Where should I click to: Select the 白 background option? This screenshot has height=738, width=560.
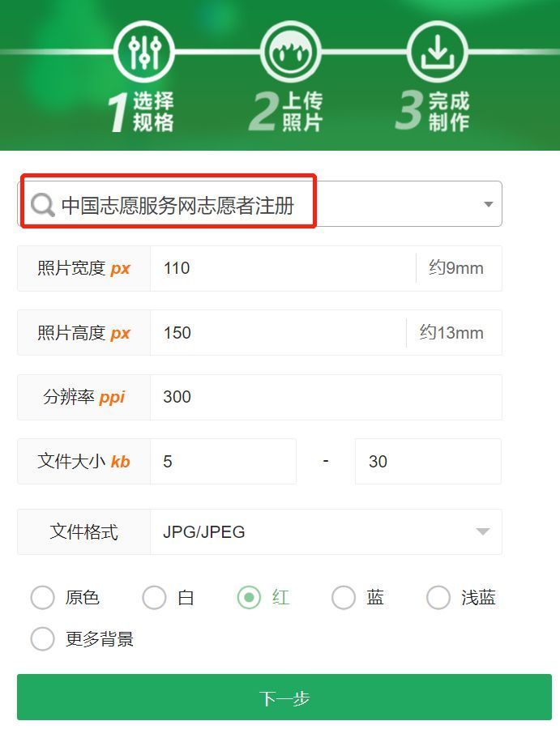point(154,597)
